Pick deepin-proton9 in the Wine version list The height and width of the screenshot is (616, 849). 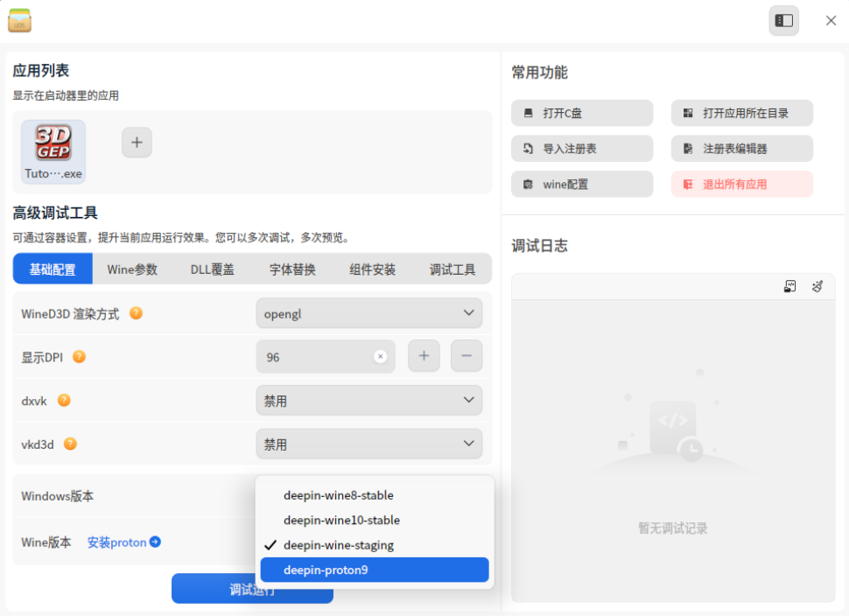[x=375, y=570]
